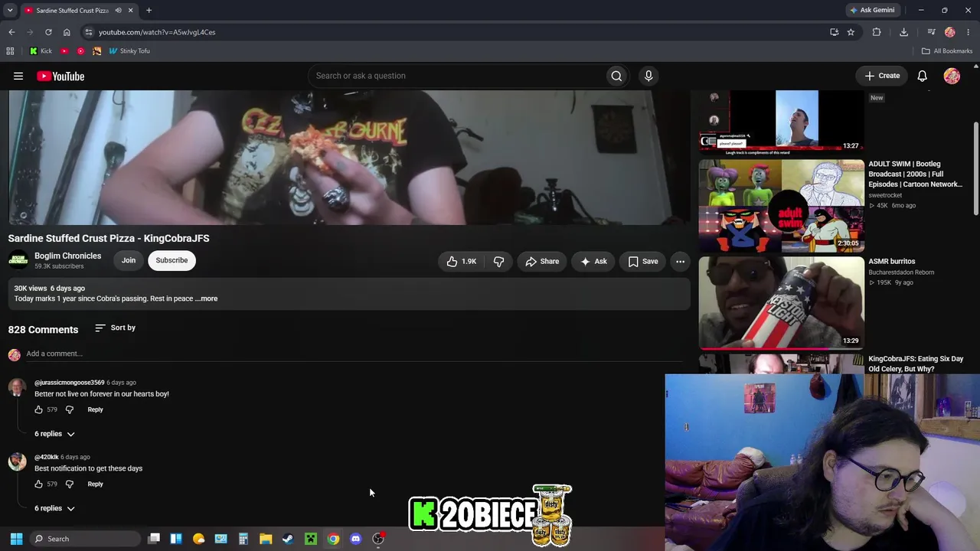Focus the YouTube search box
The height and width of the screenshot is (551, 980).
(x=456, y=76)
